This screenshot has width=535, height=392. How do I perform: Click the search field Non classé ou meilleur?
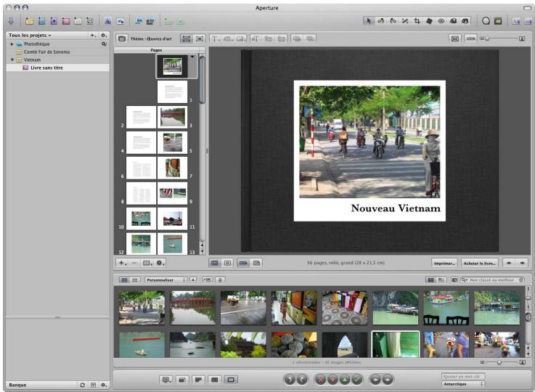(492, 279)
